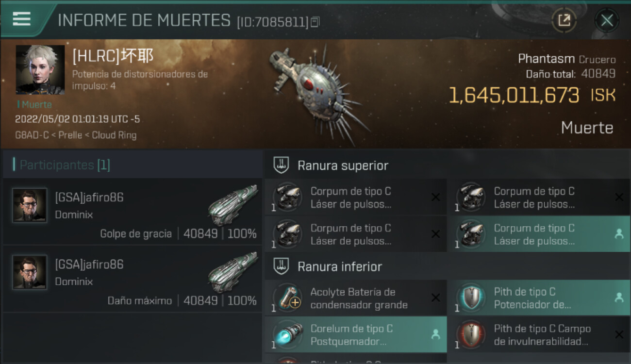This screenshot has height=364, width=631.
Task: Open the hamburger menu icon
Action: [x=22, y=19]
